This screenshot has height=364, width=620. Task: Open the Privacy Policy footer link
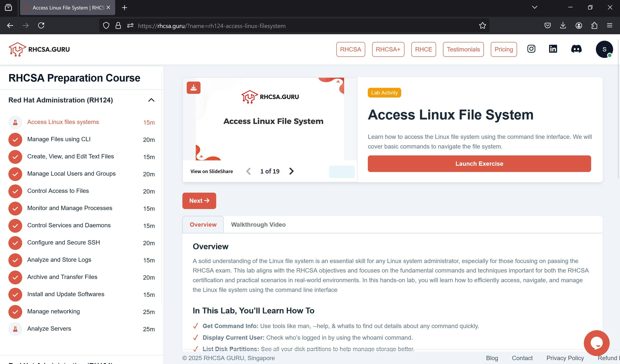pyautogui.click(x=565, y=358)
